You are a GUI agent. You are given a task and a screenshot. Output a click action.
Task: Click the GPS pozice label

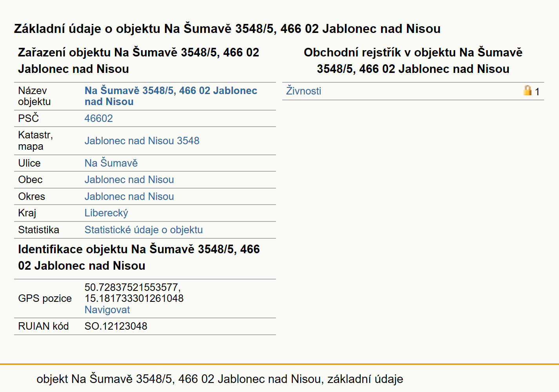coord(45,298)
